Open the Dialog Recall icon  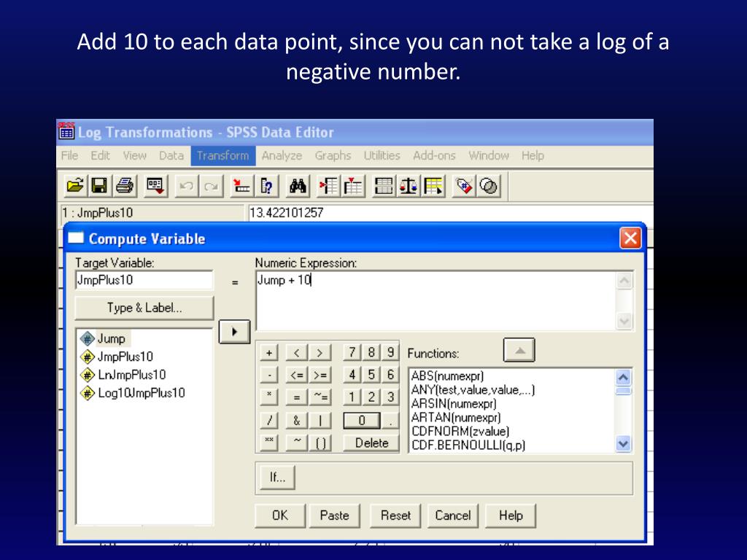pos(155,186)
